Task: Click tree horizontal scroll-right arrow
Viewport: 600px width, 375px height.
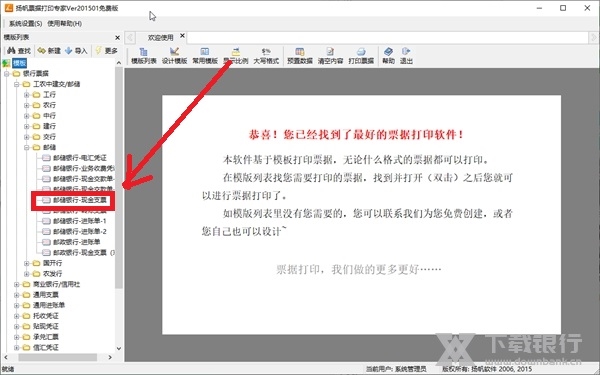Action: (x=110, y=357)
